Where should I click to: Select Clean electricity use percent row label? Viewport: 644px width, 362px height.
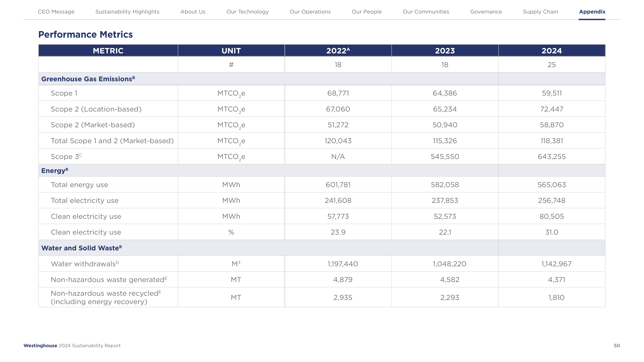pos(86,232)
